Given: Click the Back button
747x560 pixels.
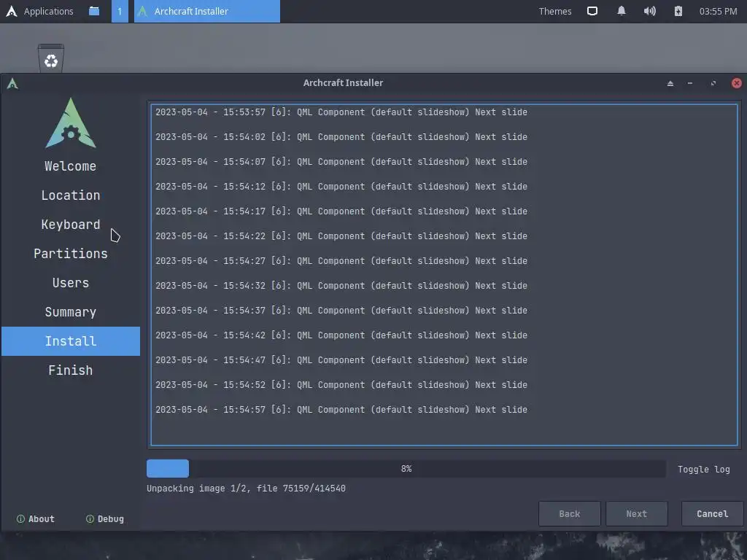Looking at the screenshot, I should 569,514.
